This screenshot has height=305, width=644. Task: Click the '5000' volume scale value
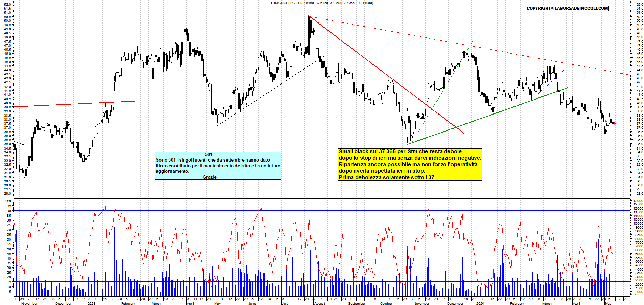pos(639,262)
